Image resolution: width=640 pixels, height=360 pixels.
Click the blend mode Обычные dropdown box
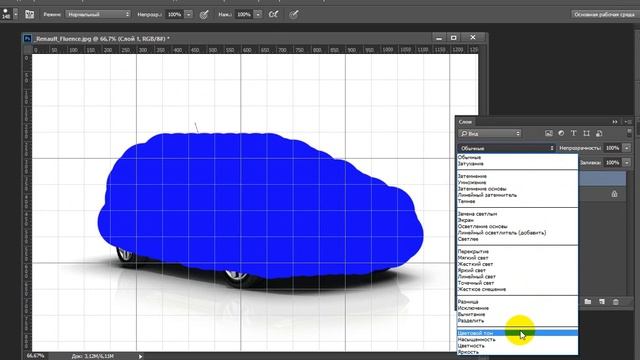click(507, 148)
